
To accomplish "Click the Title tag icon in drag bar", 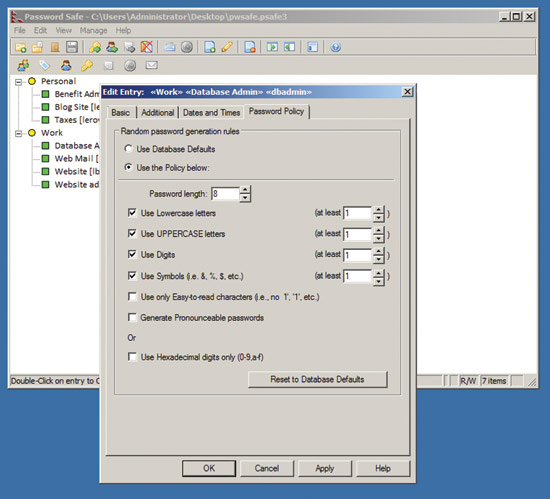I will pos(45,65).
